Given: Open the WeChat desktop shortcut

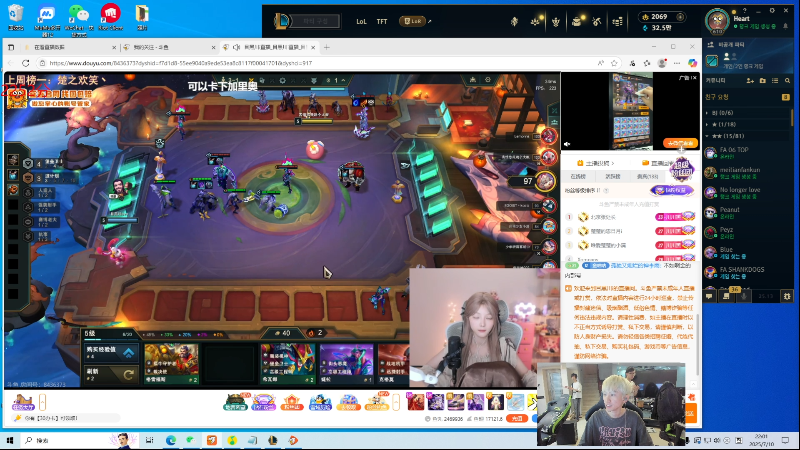Looking at the screenshot, I should coord(78,19).
